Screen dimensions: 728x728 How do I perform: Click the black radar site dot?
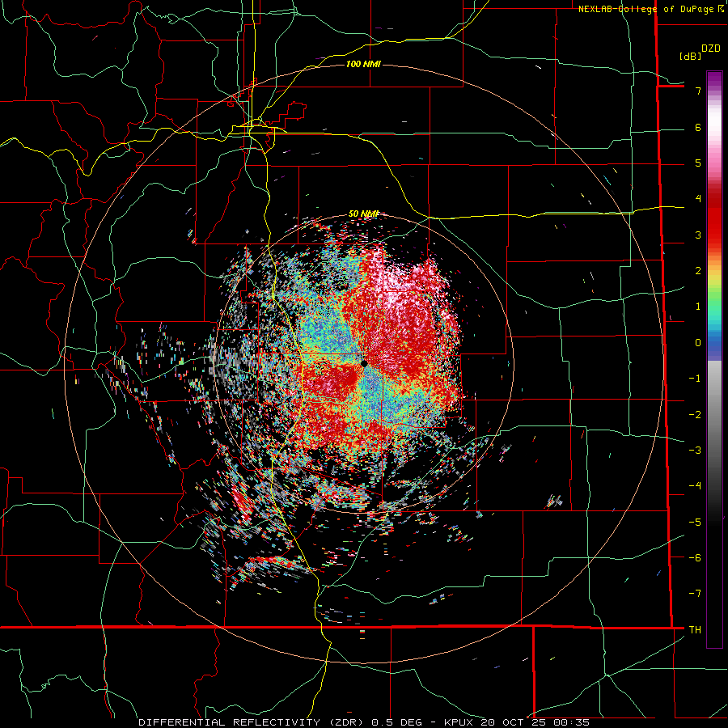[x=364, y=363]
